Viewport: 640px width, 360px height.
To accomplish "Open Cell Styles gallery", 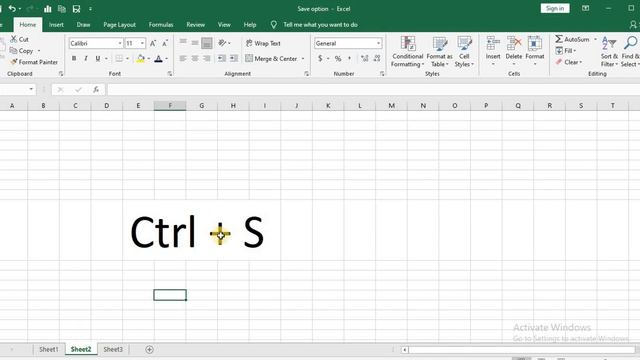I will [464, 52].
